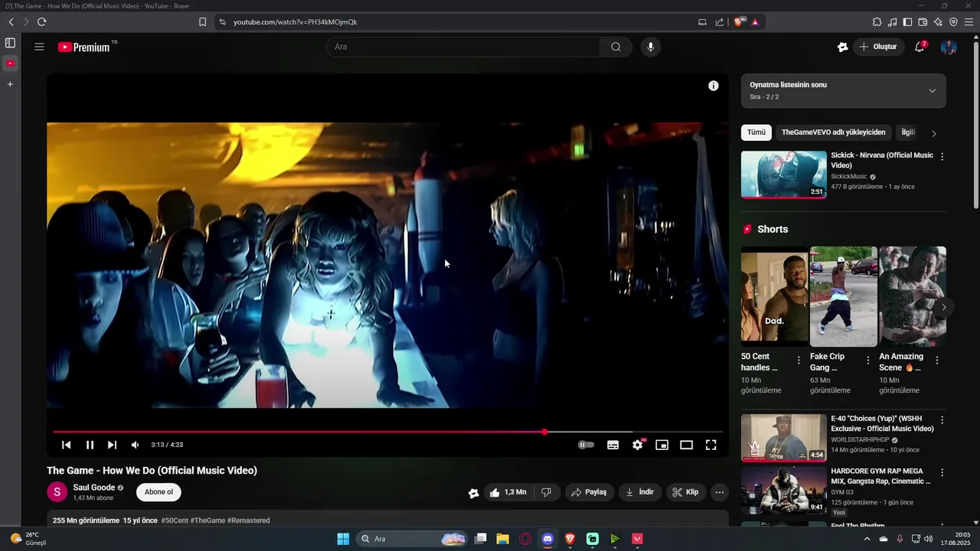Open Brave Rewards triangle icon
Viewport: 980px width, 551px height.
tap(755, 22)
